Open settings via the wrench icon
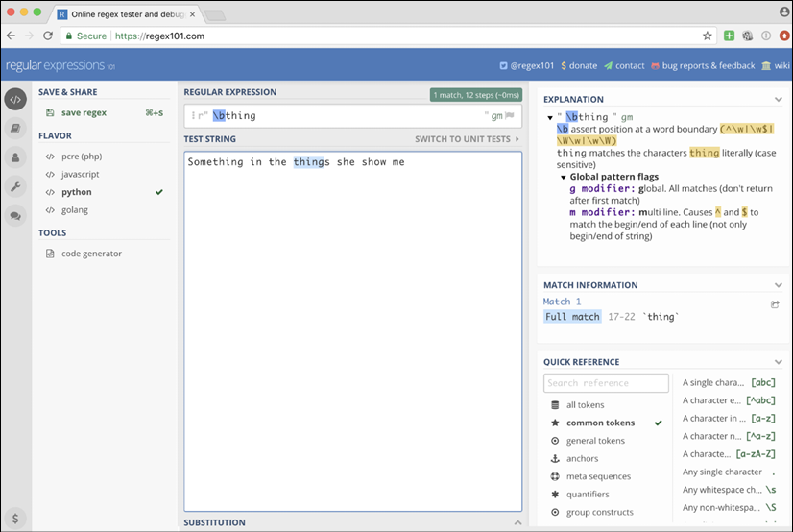The width and height of the screenshot is (793, 532). (x=15, y=186)
